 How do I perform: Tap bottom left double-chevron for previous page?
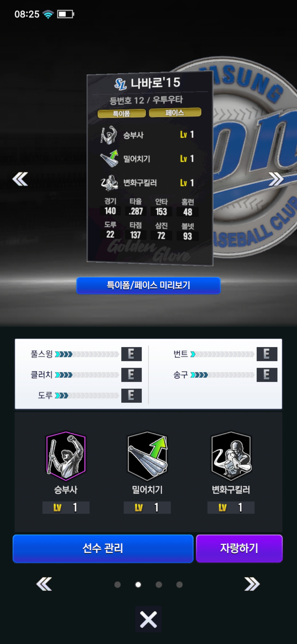[x=44, y=584]
